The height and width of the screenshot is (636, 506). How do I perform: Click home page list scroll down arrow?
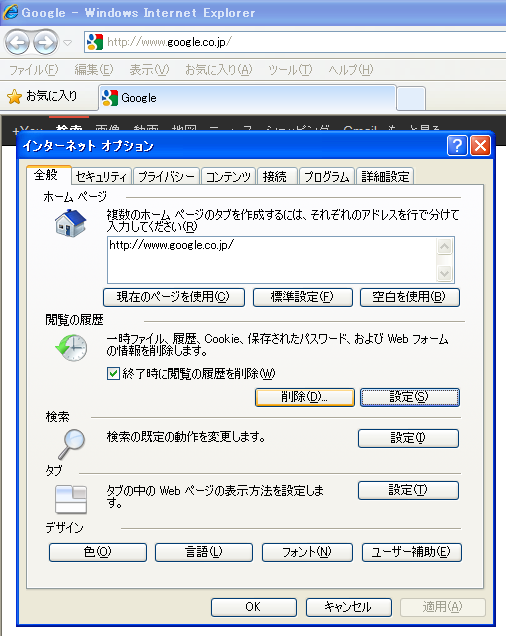pyautogui.click(x=445, y=273)
